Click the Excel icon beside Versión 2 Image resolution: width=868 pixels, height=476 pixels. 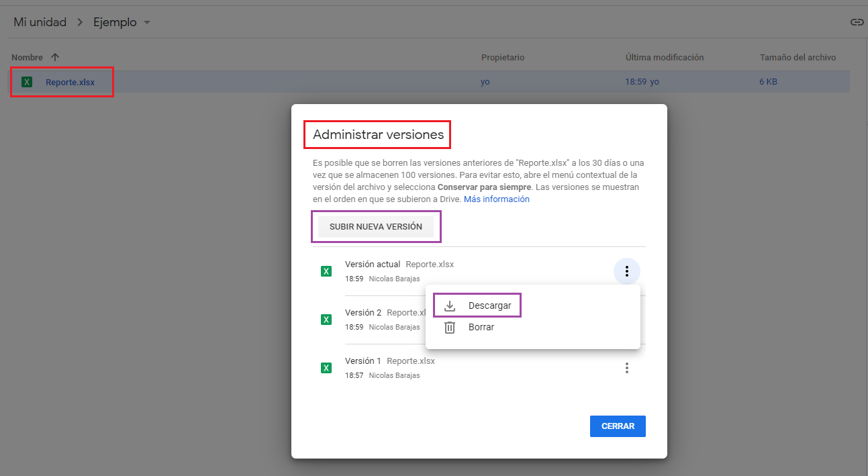(326, 320)
